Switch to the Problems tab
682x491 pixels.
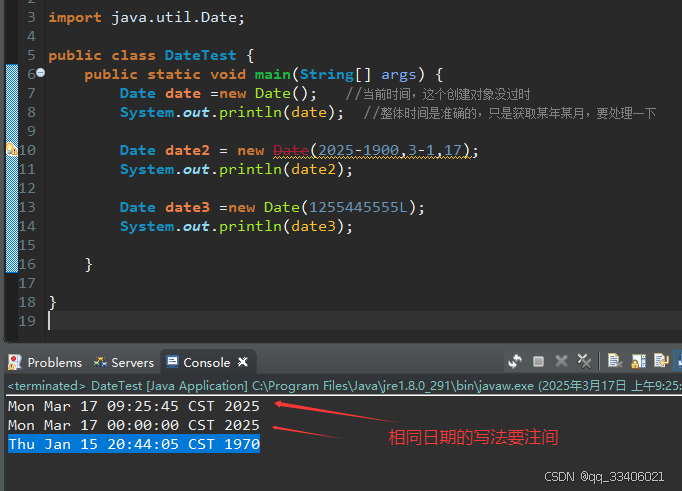tap(55, 363)
